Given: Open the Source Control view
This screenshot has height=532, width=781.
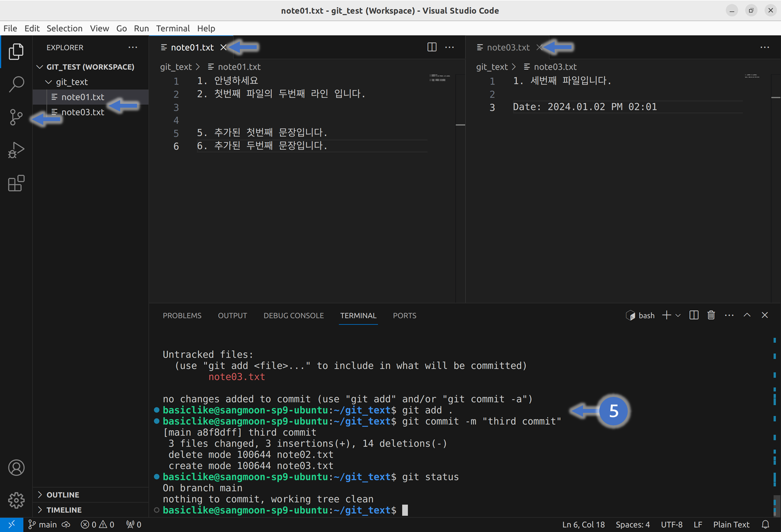Looking at the screenshot, I should [16, 117].
